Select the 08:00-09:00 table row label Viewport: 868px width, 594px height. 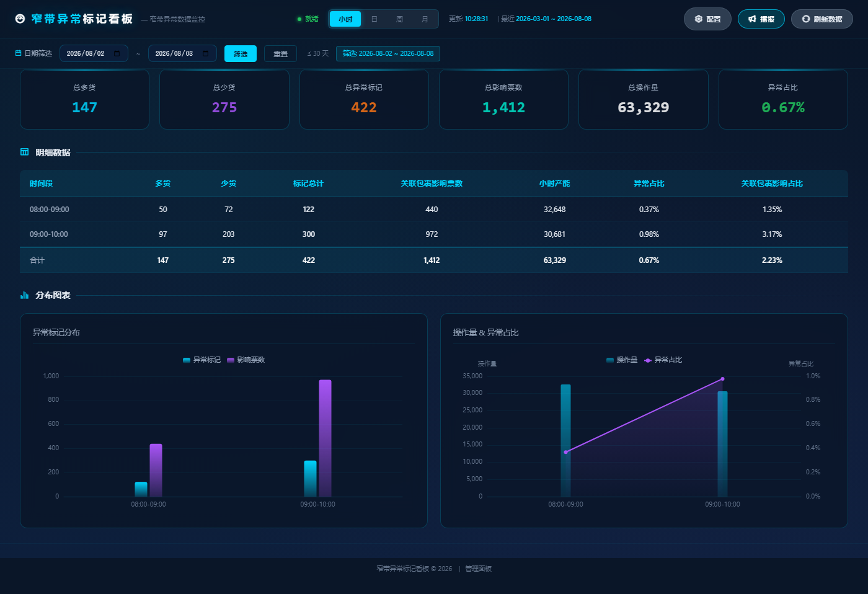pos(50,210)
